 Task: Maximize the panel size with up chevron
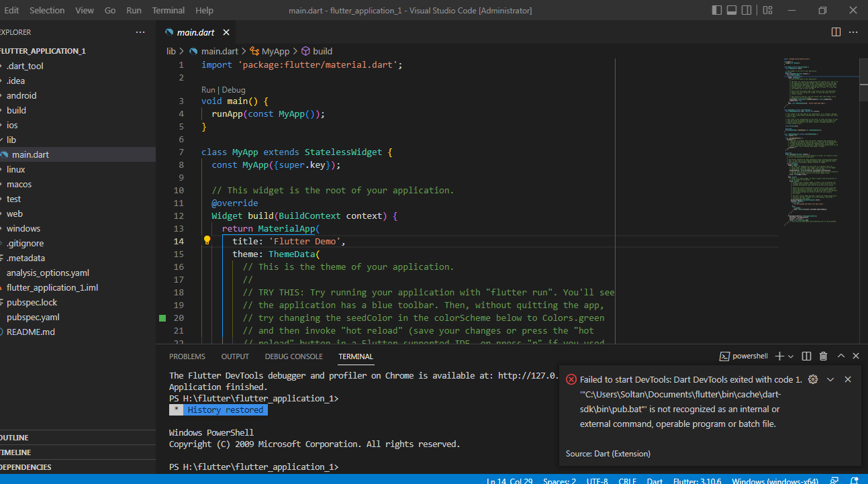[840, 356]
